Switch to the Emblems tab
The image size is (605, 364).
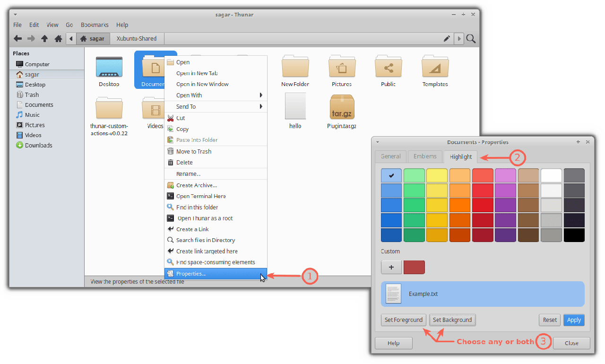coord(425,156)
